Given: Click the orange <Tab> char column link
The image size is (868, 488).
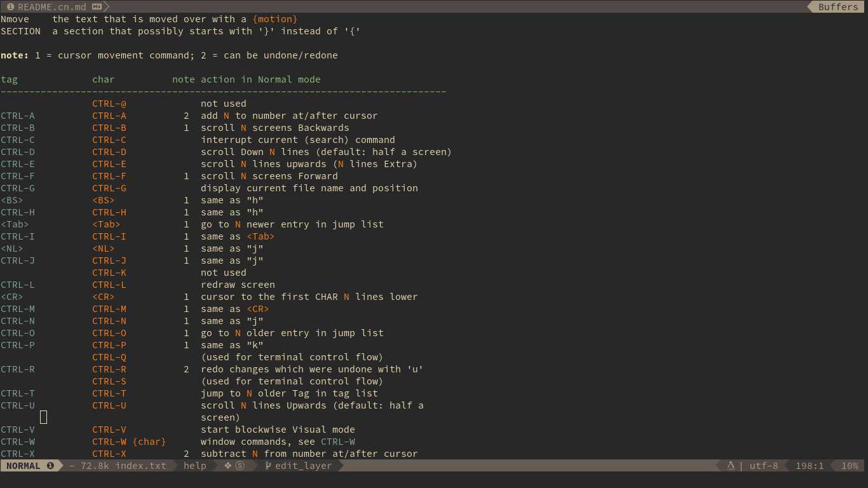Looking at the screenshot, I should click(106, 224).
